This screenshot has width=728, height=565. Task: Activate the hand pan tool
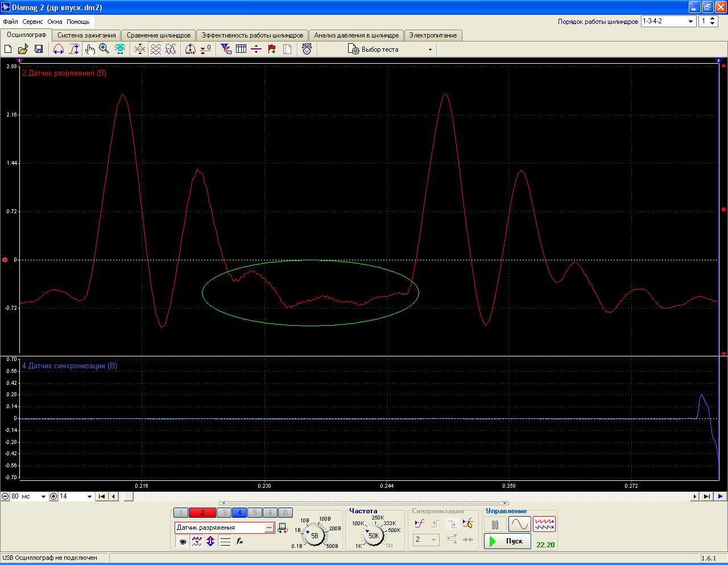[90, 49]
